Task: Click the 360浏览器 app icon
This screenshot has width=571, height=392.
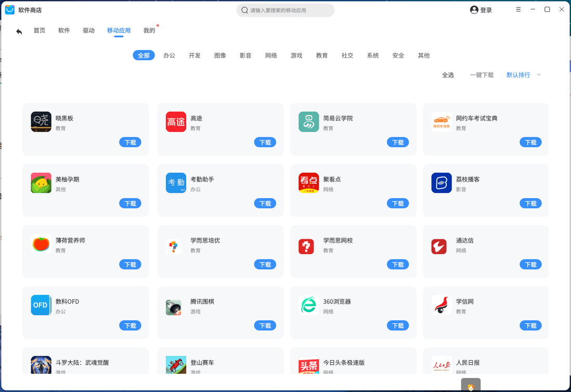Action: pyautogui.click(x=308, y=305)
